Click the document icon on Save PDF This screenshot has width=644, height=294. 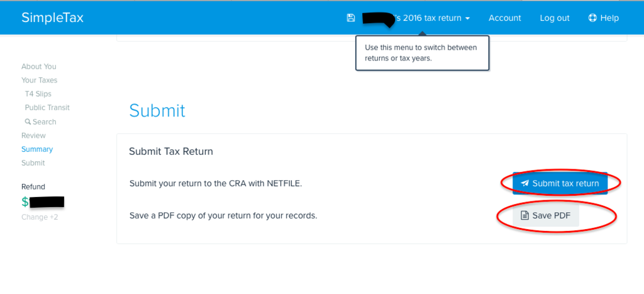click(x=525, y=215)
